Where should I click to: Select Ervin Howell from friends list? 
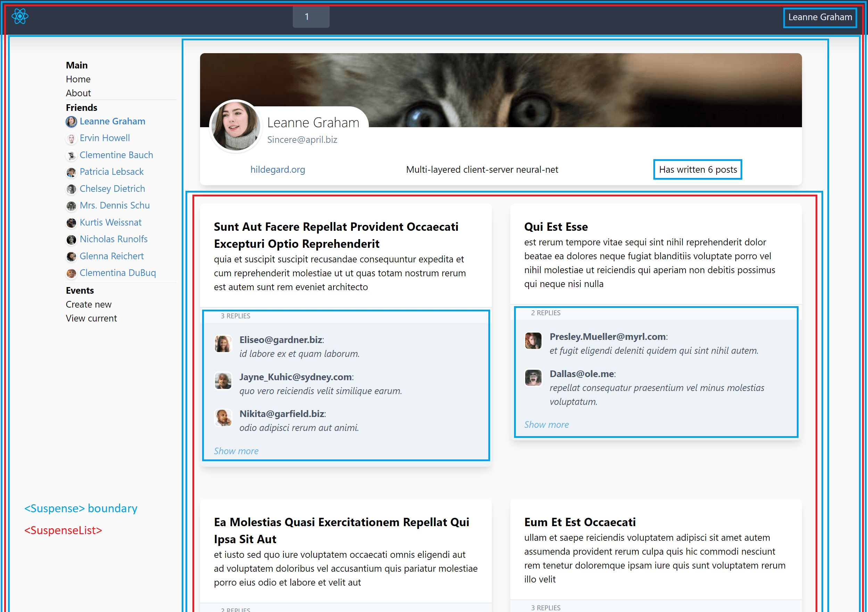105,138
